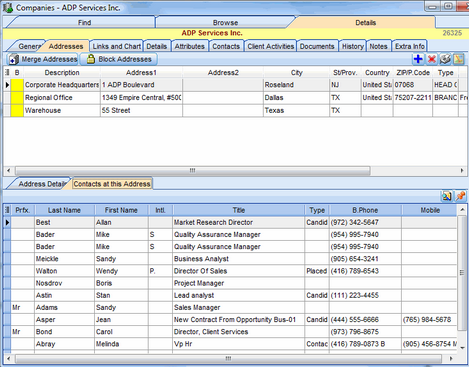The height and width of the screenshot is (367, 469).
Task: Open the Attributes tab
Action: [x=190, y=46]
